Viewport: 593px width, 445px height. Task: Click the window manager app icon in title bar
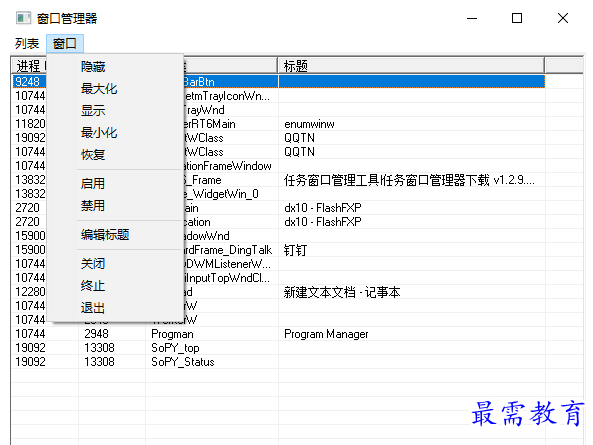23,18
